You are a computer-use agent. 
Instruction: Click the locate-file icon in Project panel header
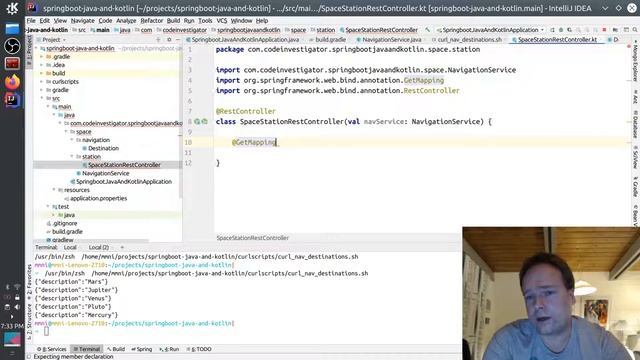point(158,40)
